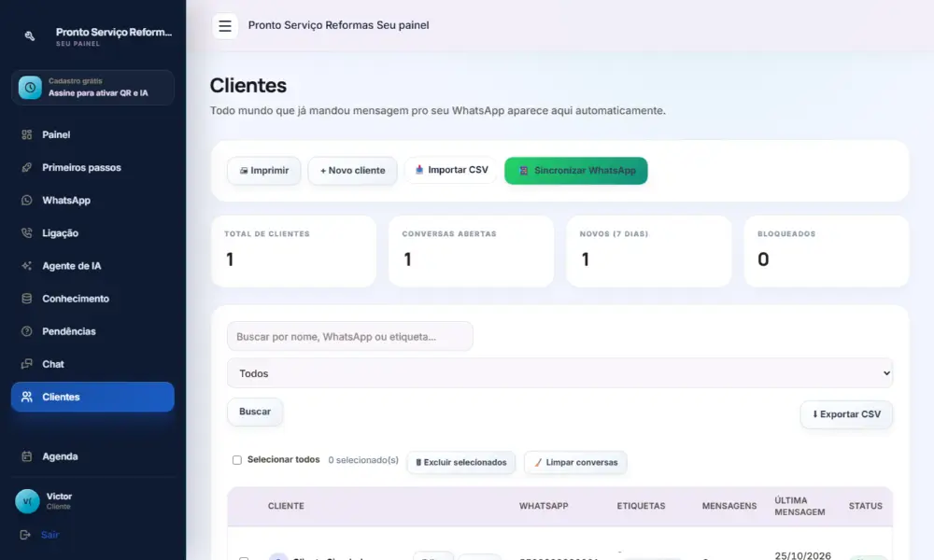Image resolution: width=934 pixels, height=560 pixels.
Task: Tick the Selecionar todos checkbox
Action: pyautogui.click(x=237, y=460)
